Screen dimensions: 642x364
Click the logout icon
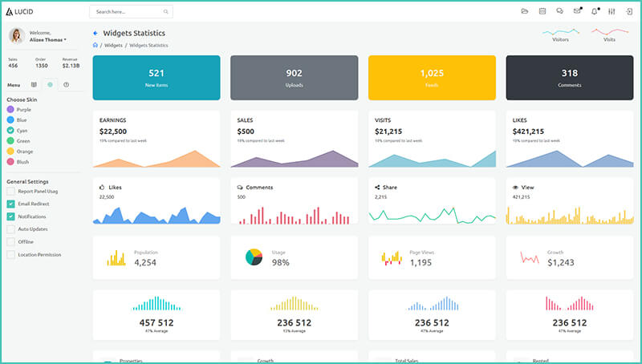coord(628,11)
